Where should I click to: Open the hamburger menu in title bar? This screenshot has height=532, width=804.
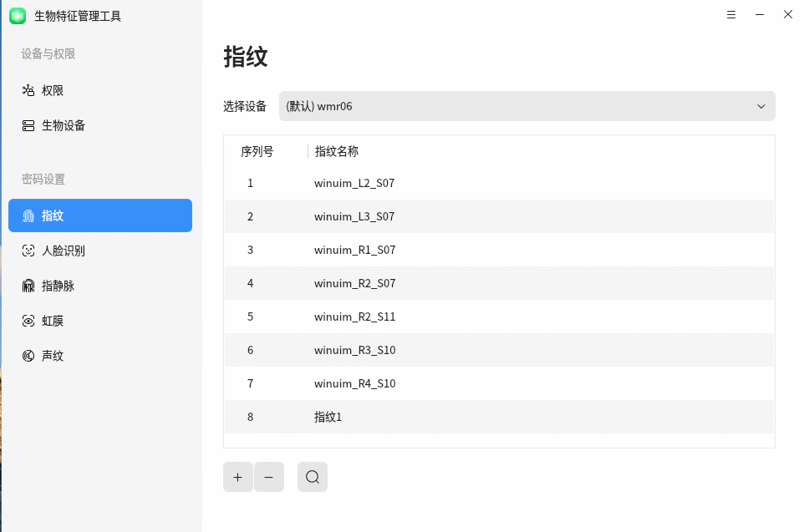tap(731, 15)
